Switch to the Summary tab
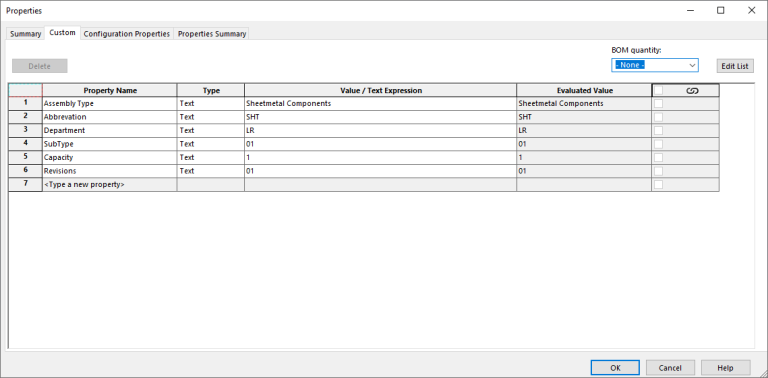Viewport: 768px width, 378px height. pyautogui.click(x=25, y=34)
